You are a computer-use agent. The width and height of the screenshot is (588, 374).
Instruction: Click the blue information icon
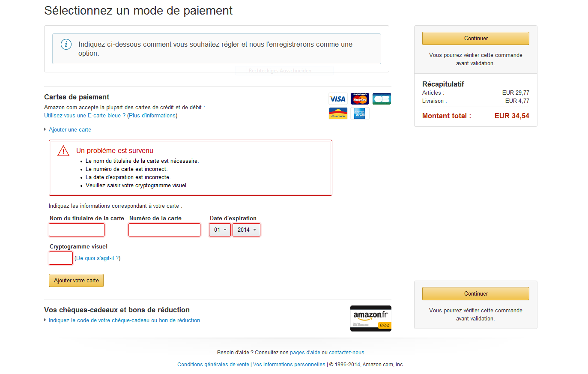[x=66, y=44]
